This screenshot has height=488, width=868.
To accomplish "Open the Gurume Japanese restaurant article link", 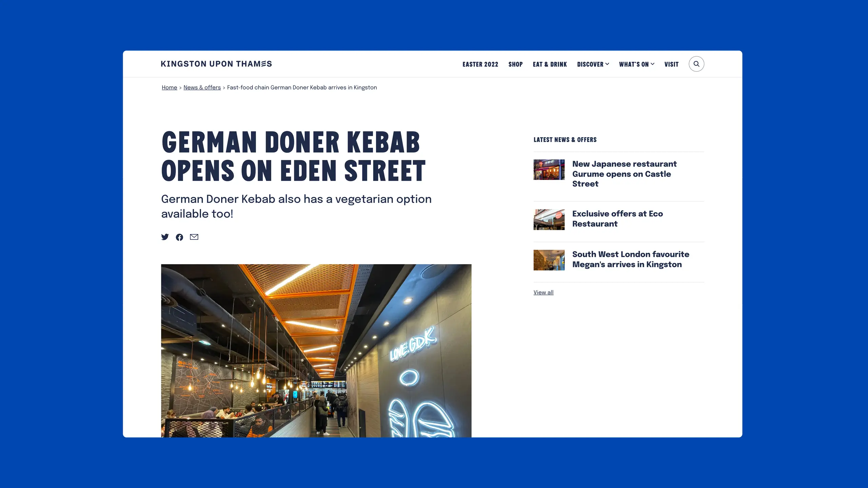I will click(x=624, y=174).
